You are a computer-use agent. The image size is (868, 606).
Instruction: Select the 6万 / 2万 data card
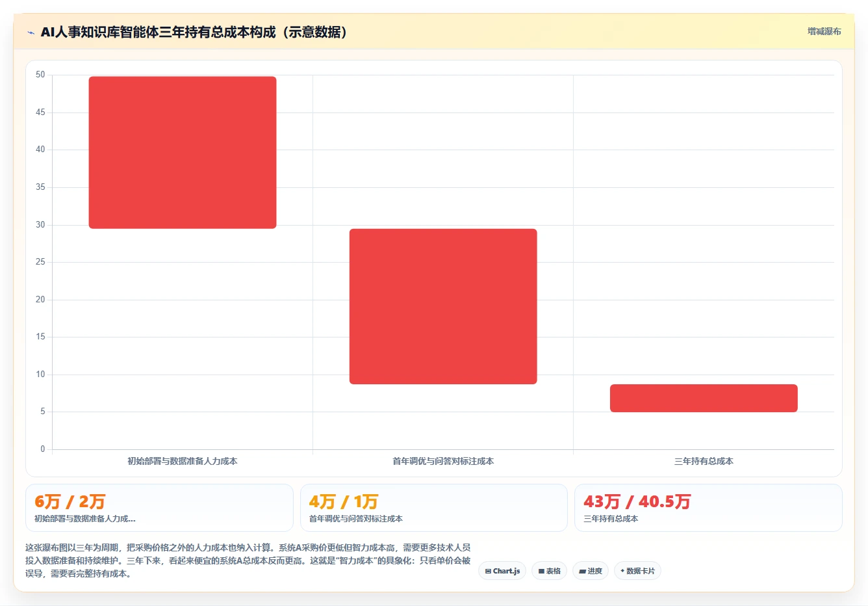159,508
